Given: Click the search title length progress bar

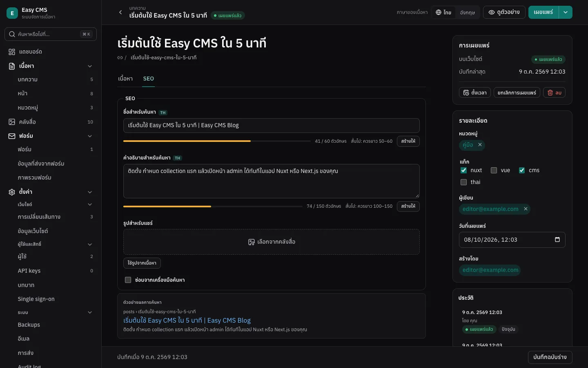Looking at the screenshot, I should pos(217,141).
